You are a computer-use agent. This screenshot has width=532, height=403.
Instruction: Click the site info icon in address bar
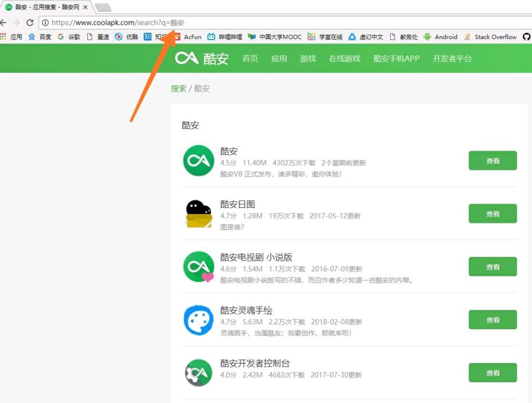(45, 23)
